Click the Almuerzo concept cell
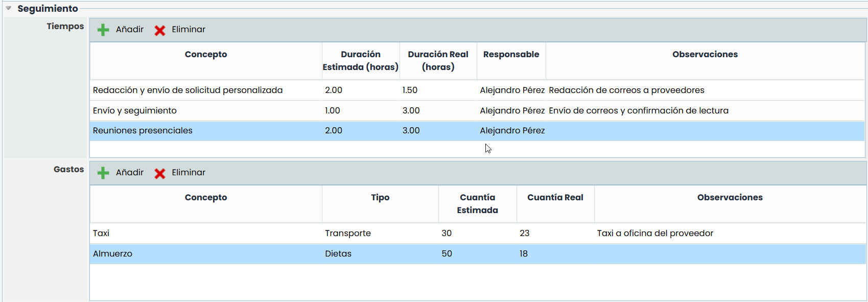This screenshot has width=868, height=302. [112, 253]
